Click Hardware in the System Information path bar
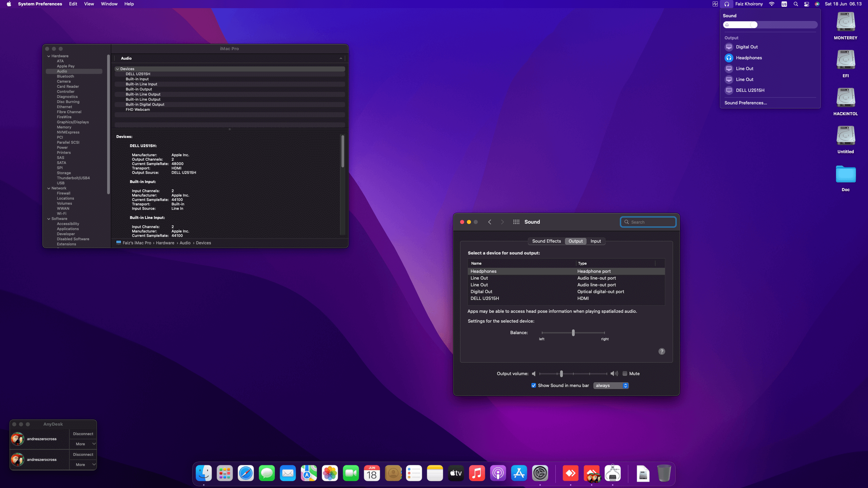 click(x=165, y=243)
